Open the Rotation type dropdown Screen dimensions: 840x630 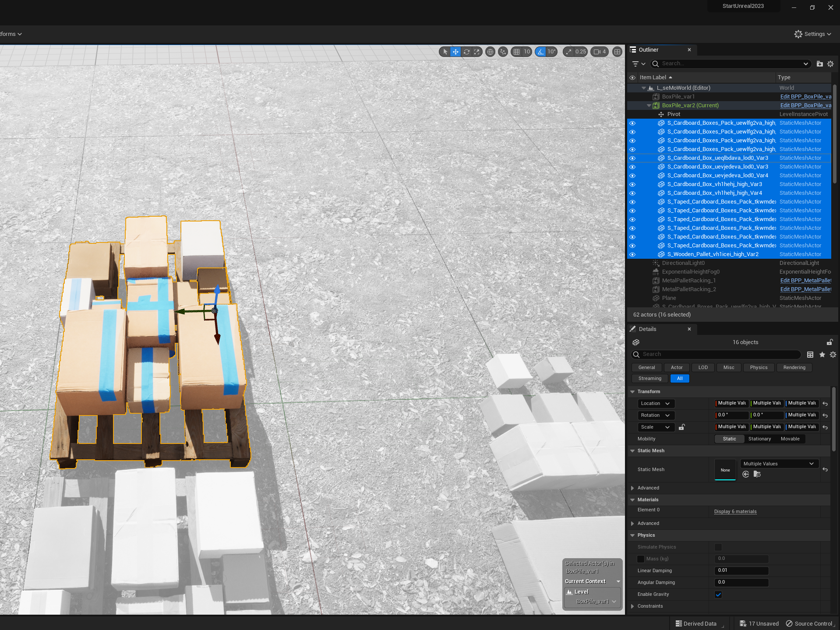pos(656,415)
